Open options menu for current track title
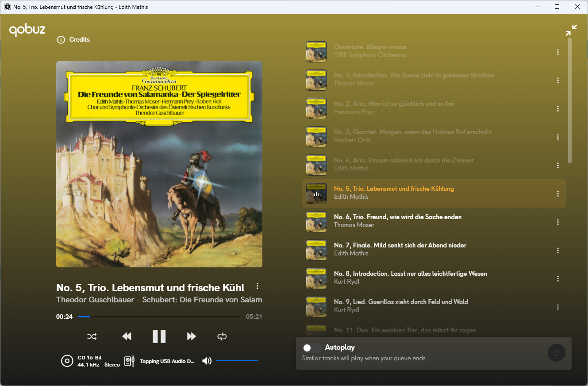This screenshot has width=588, height=386. 257,286
